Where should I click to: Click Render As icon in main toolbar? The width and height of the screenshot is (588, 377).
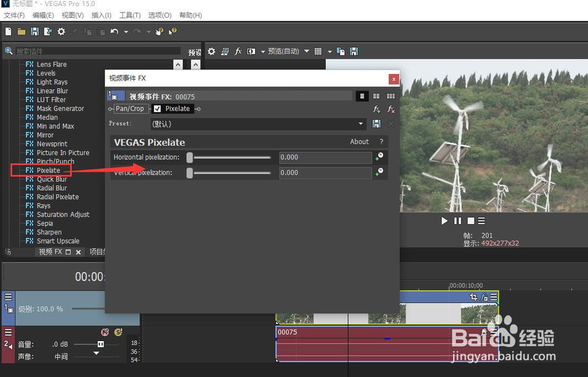point(48,32)
